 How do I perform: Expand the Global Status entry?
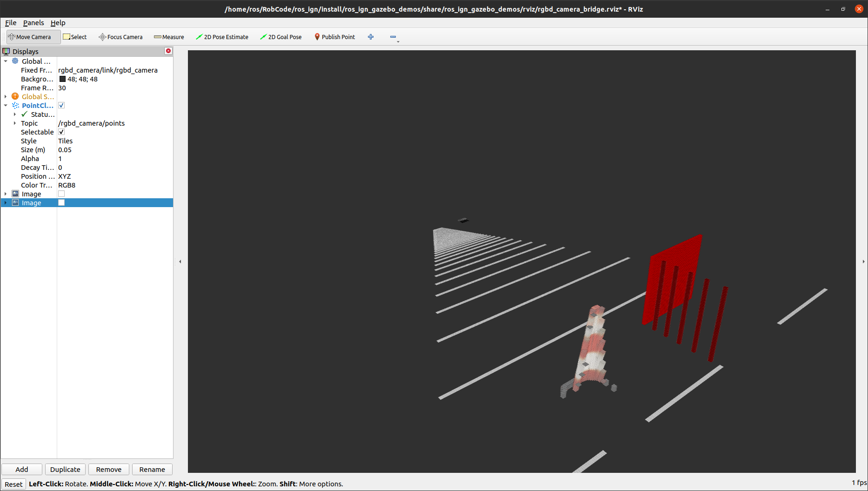pos(5,96)
